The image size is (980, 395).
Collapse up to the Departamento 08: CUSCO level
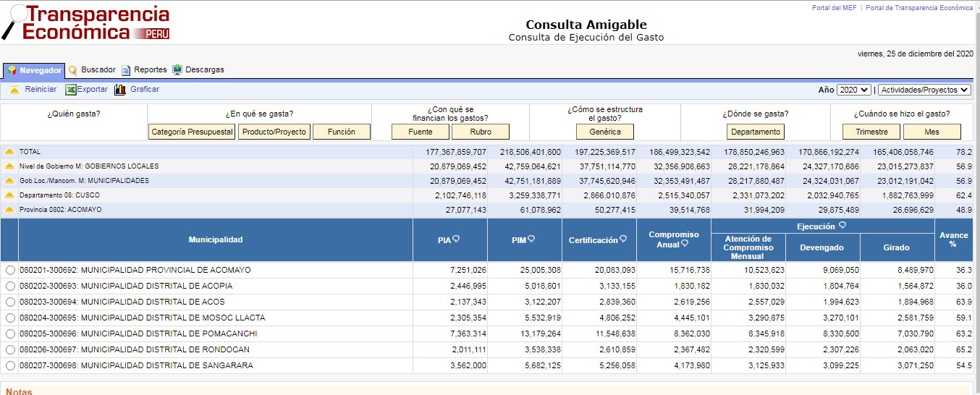(9, 195)
